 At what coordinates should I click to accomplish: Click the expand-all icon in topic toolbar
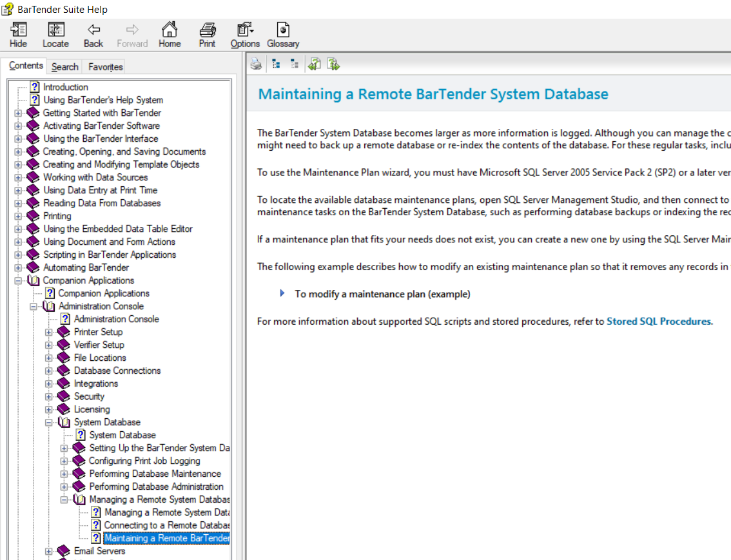[276, 64]
